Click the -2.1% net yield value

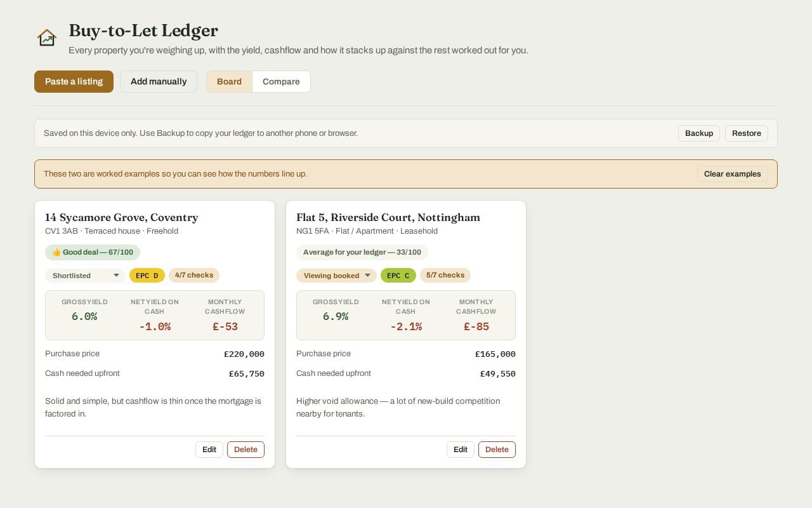coord(406,326)
